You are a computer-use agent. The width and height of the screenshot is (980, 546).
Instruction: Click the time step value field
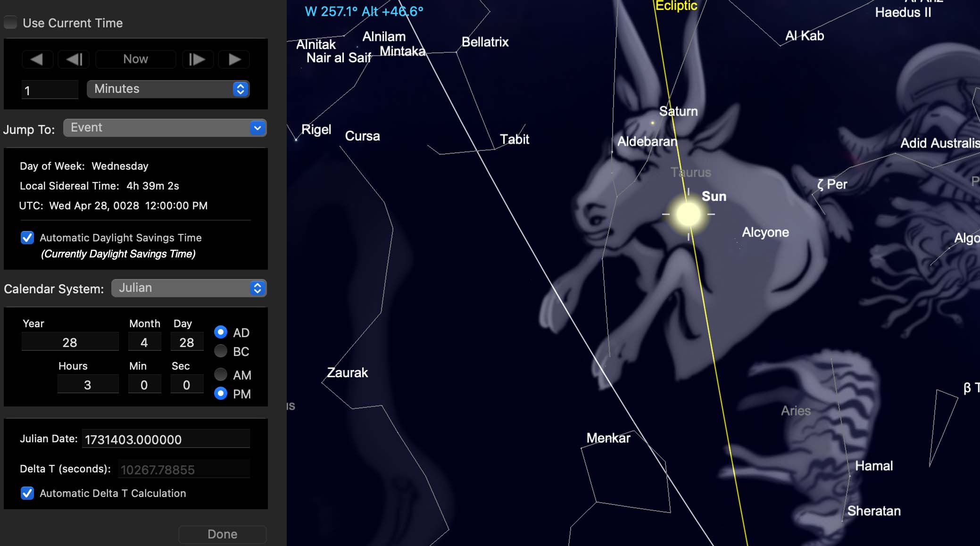tap(50, 90)
